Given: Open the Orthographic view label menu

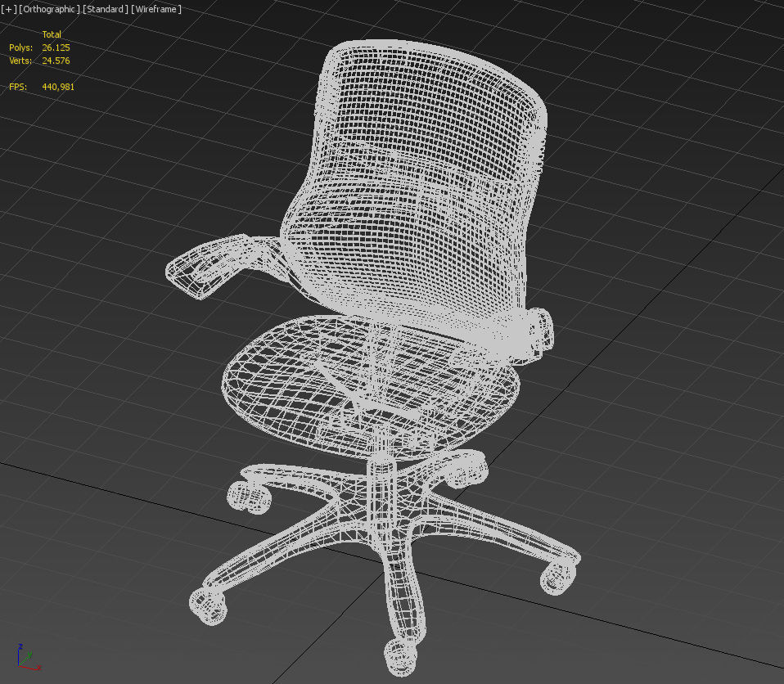Looking at the screenshot, I should click(x=49, y=9).
